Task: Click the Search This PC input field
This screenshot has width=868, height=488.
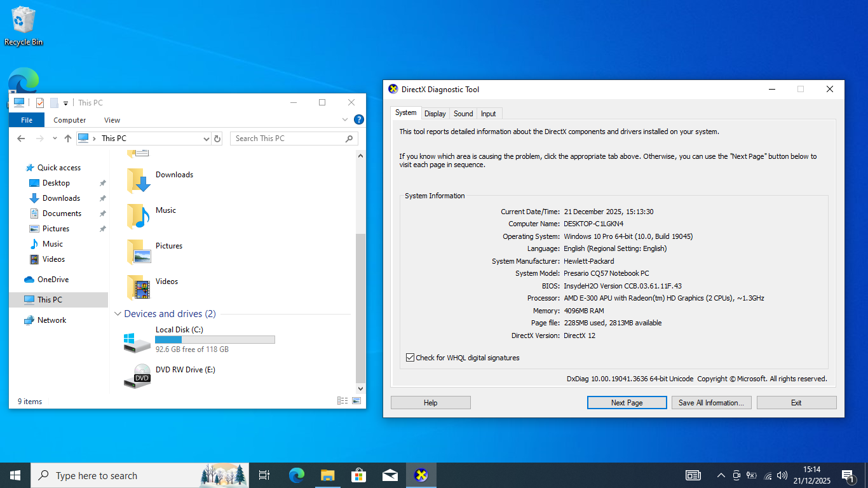Action: 287,139
